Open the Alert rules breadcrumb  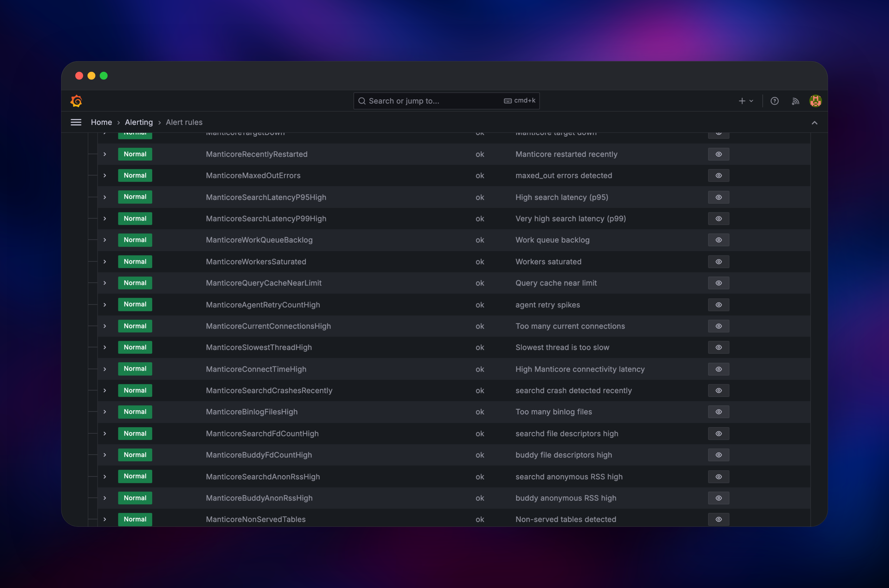184,122
